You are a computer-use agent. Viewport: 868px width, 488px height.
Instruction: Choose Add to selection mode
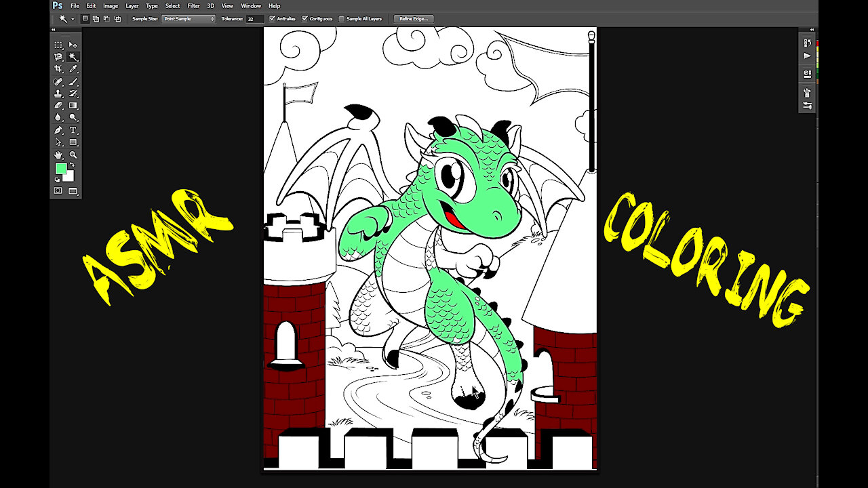click(x=96, y=18)
